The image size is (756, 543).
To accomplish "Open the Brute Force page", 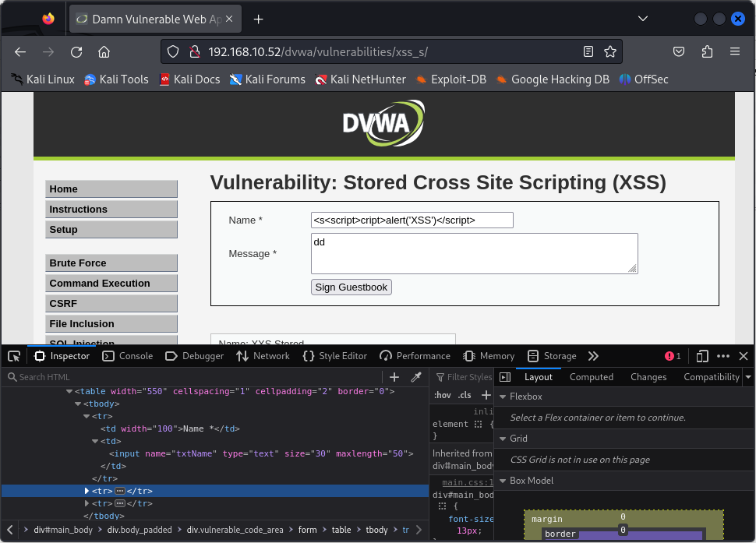I will click(111, 263).
